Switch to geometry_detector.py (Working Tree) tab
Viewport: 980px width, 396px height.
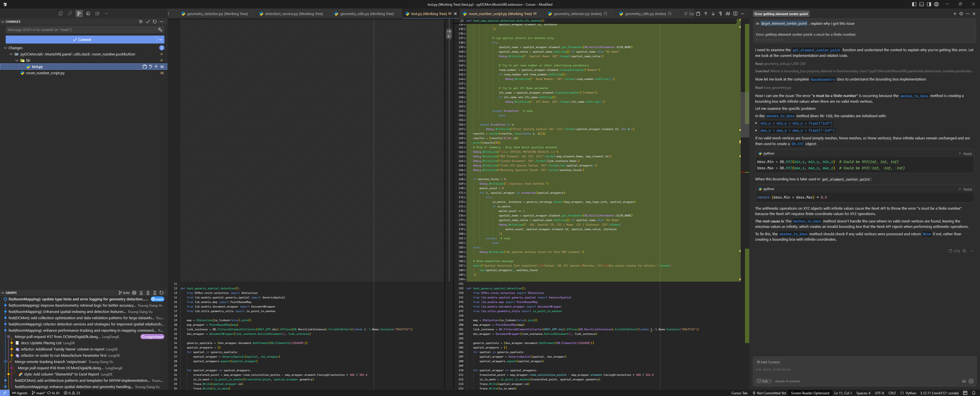click(x=217, y=14)
